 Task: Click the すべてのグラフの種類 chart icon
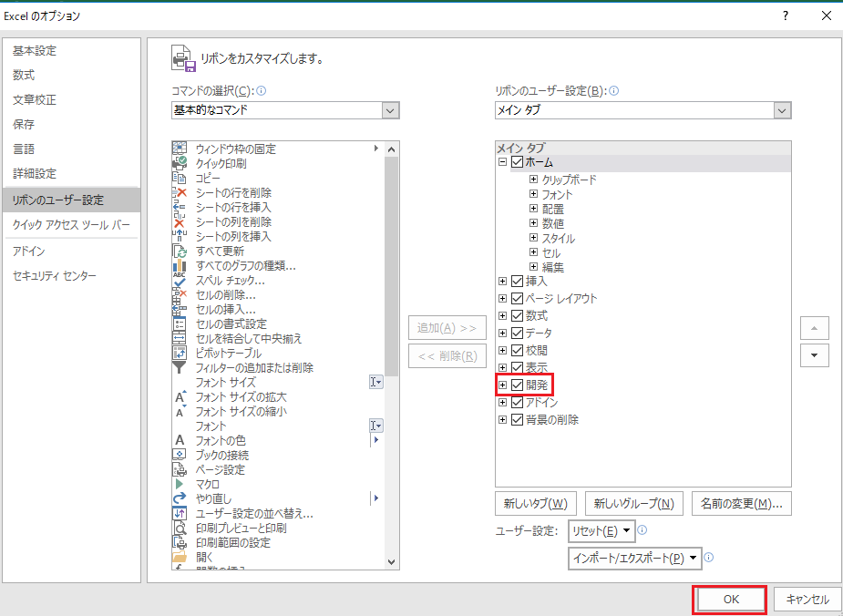click(179, 265)
